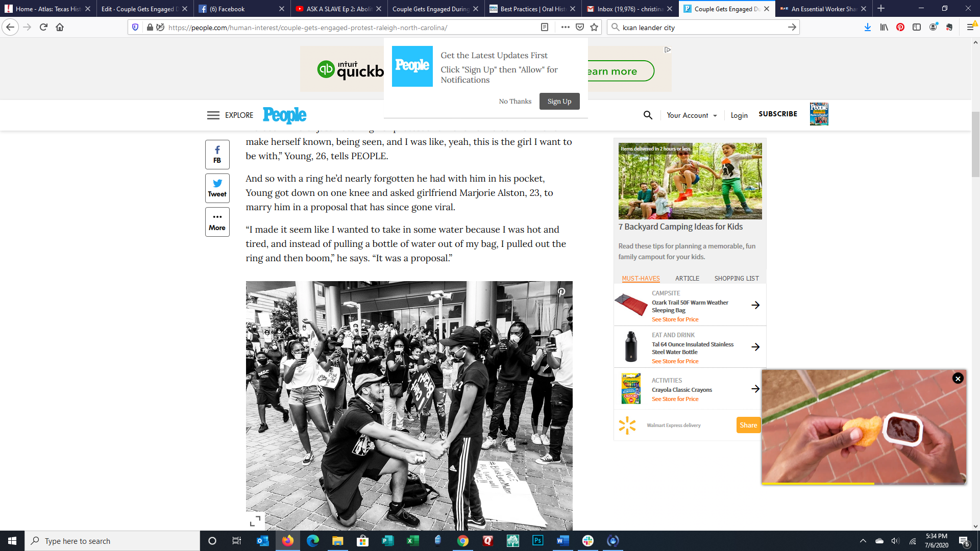Click the People site search magnifier

pos(648,115)
